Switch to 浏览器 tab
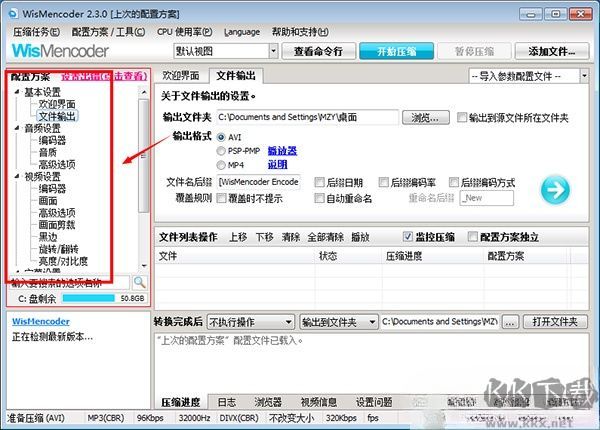Image resolution: width=600 pixels, height=430 pixels. click(x=268, y=402)
